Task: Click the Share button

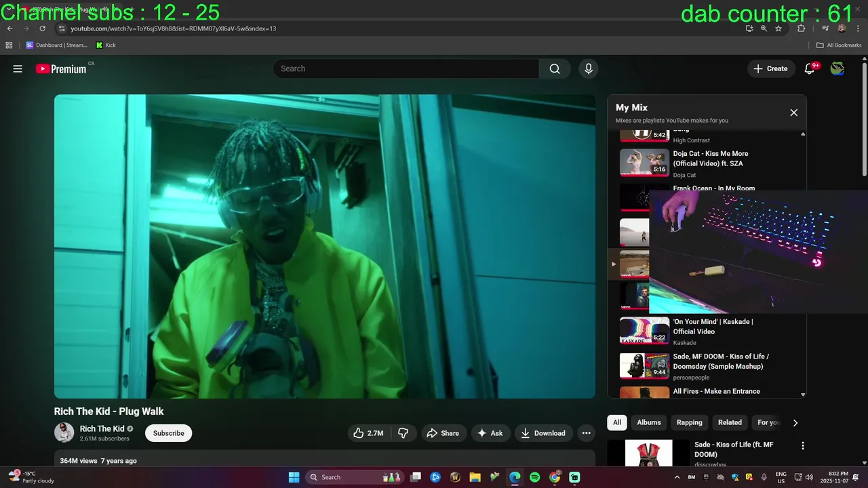Action: click(x=443, y=433)
